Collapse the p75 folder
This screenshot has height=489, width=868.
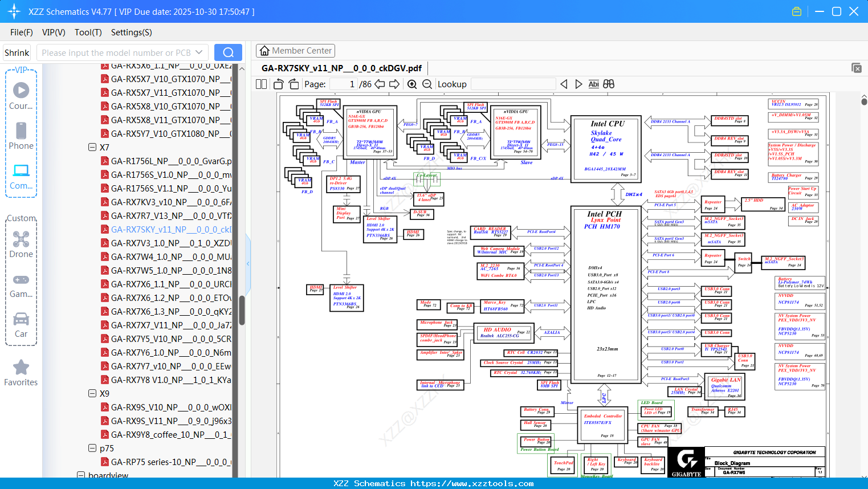tap(92, 448)
